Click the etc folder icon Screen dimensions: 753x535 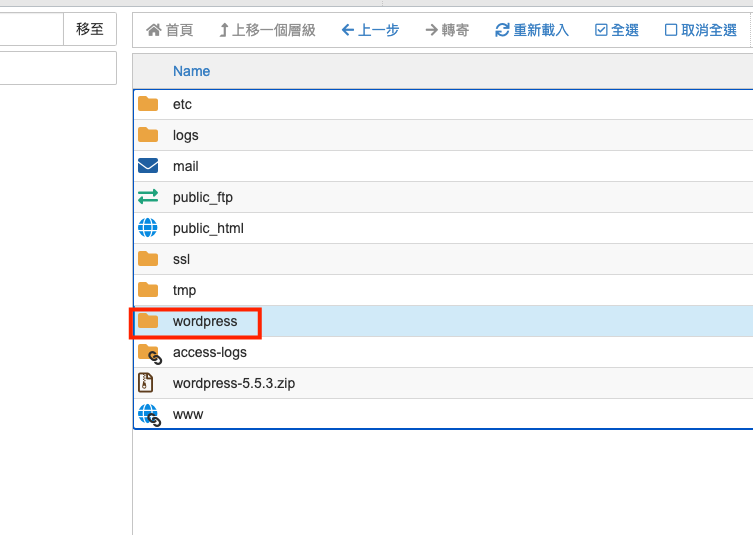click(x=148, y=104)
